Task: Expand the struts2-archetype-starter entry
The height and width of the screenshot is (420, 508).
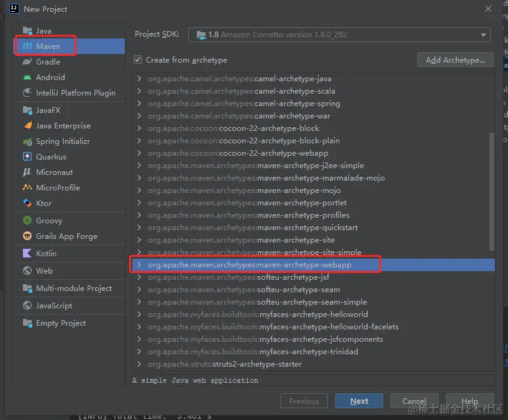Action: tap(139, 364)
